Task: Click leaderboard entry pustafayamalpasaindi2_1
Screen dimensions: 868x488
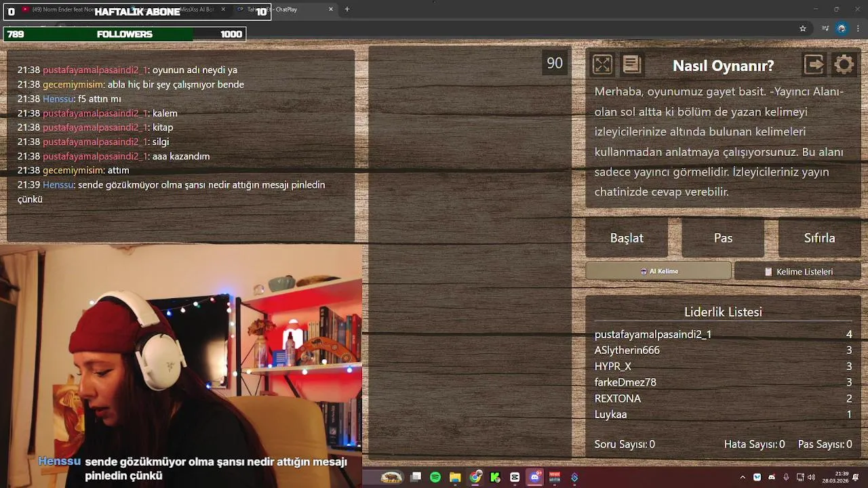Action: pyautogui.click(x=723, y=334)
